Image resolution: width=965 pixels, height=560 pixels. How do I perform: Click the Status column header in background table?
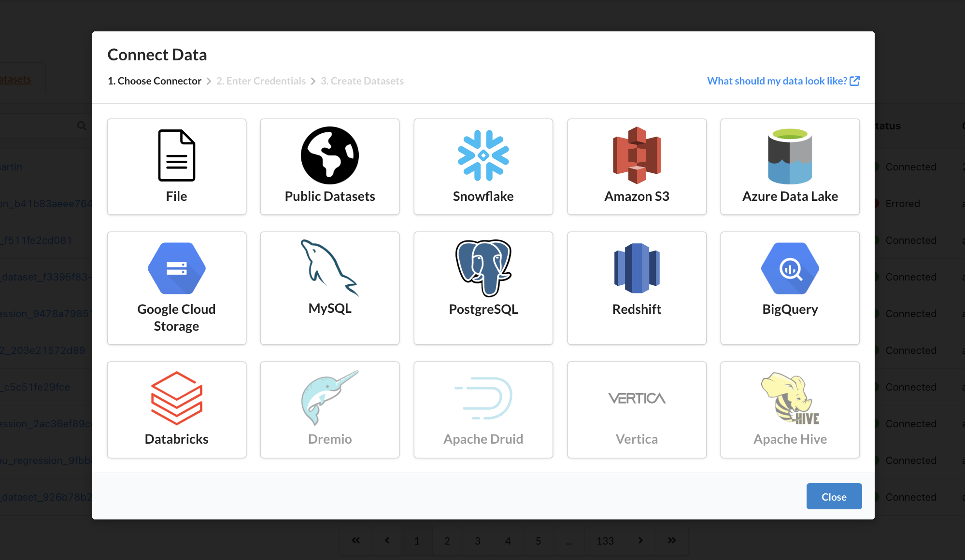pos(888,126)
